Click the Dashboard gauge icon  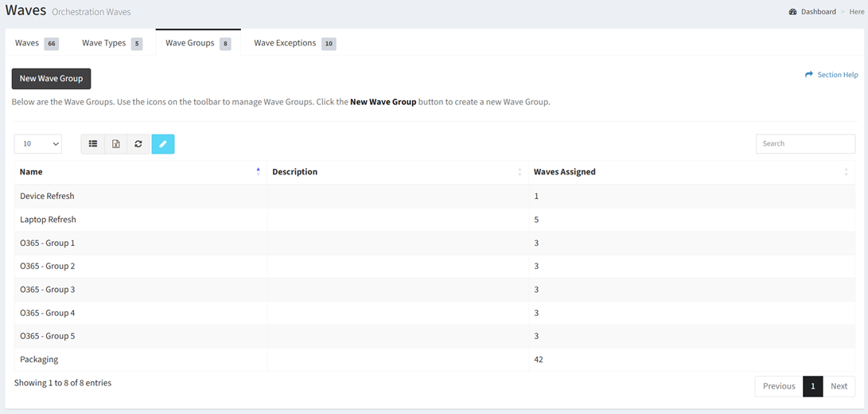792,12
